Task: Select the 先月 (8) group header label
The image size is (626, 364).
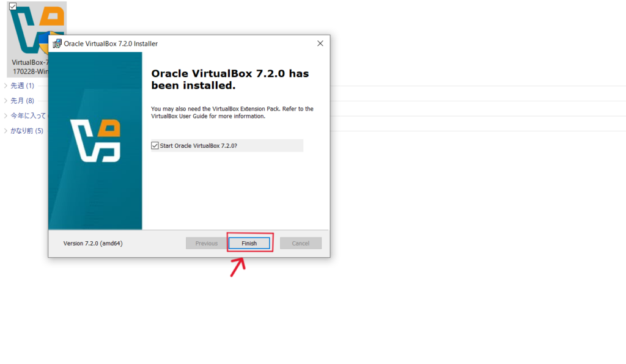Action: click(x=23, y=101)
